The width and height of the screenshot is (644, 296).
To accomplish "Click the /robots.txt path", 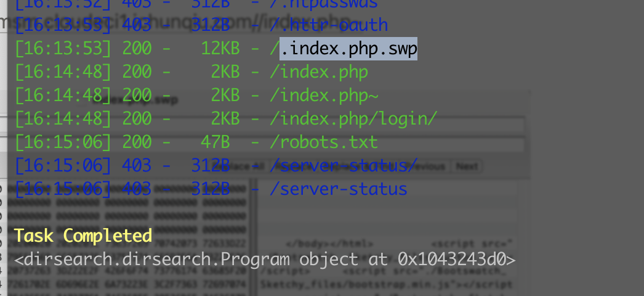I will click(x=323, y=142).
